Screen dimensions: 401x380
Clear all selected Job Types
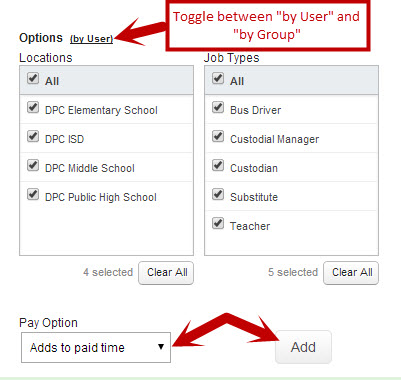pyautogui.click(x=351, y=273)
